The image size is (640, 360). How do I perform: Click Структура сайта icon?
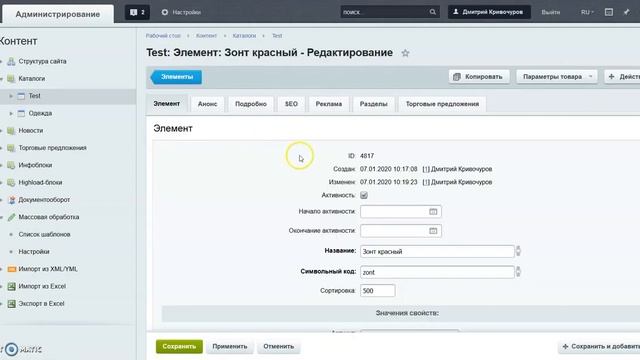11,61
